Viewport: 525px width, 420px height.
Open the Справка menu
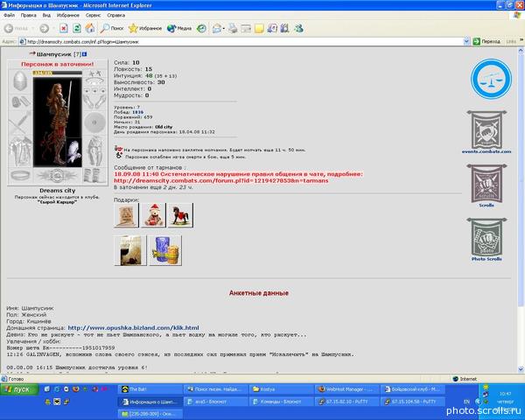click(116, 16)
